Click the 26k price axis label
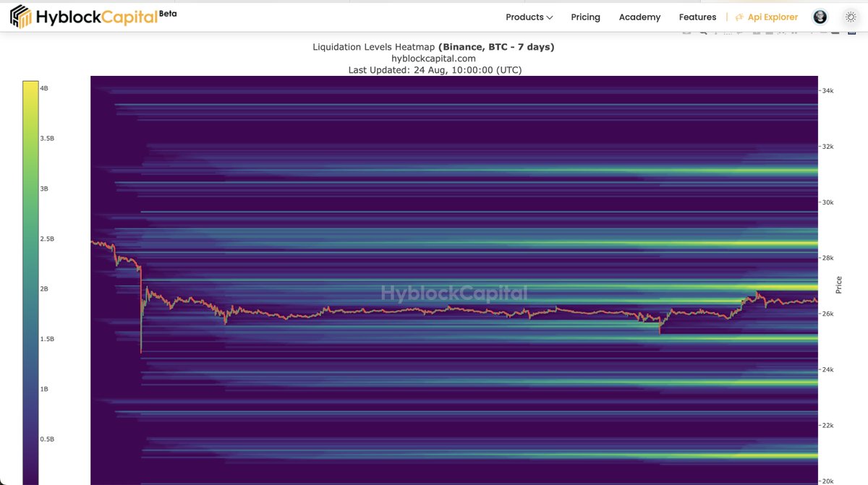The width and height of the screenshot is (868, 485). click(827, 314)
